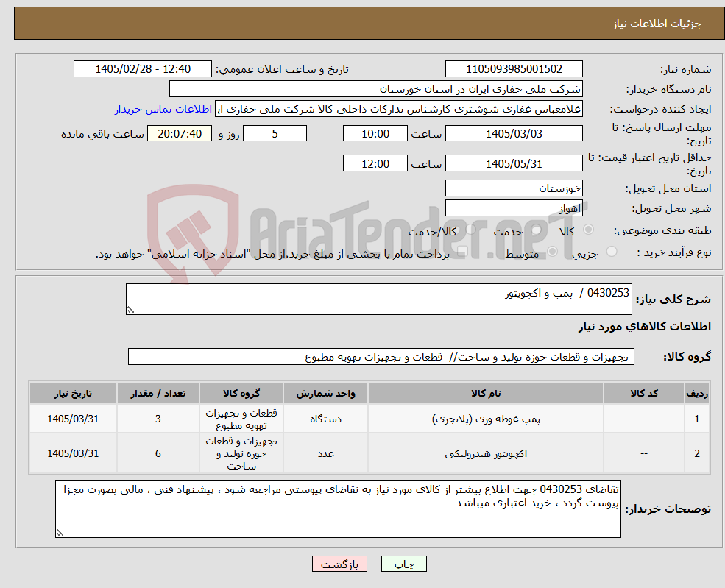The width and height of the screenshot is (725, 588).
Task: Click the description textarea resize handle
Action: coord(130,310)
